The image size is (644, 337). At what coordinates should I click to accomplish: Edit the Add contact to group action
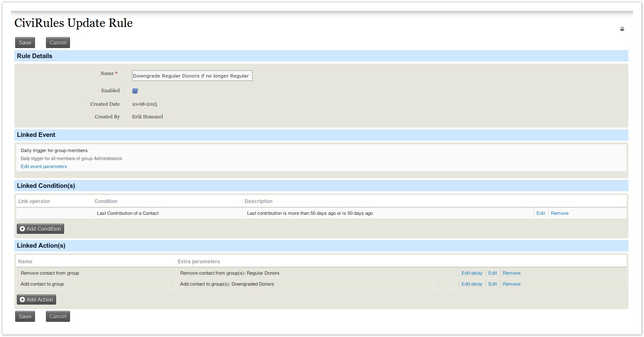point(493,284)
